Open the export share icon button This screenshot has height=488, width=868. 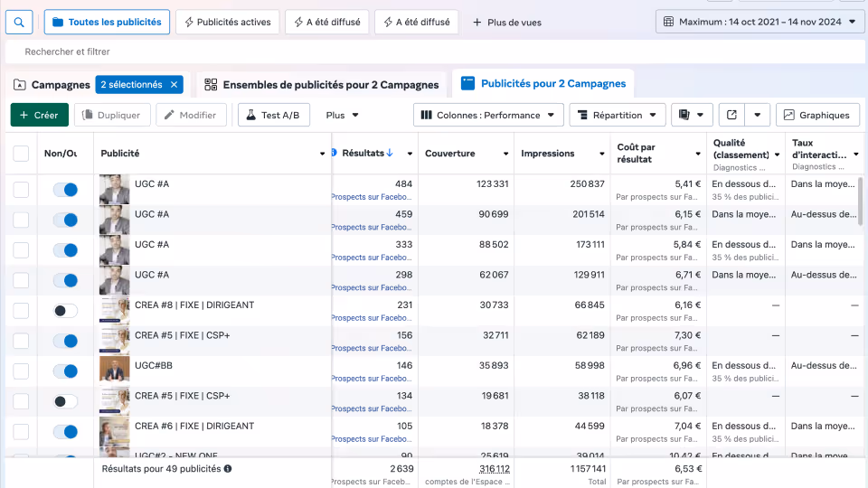[731, 115]
